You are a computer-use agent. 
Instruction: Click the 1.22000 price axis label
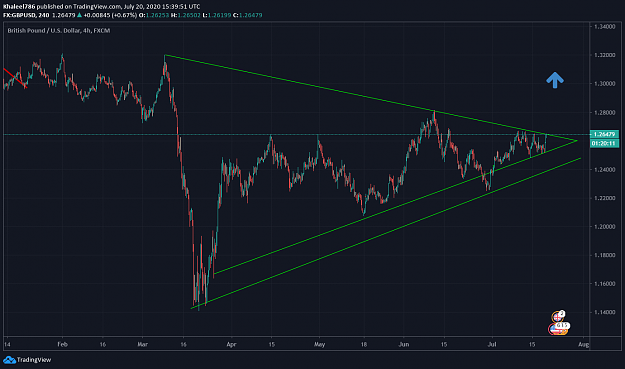[605, 198]
